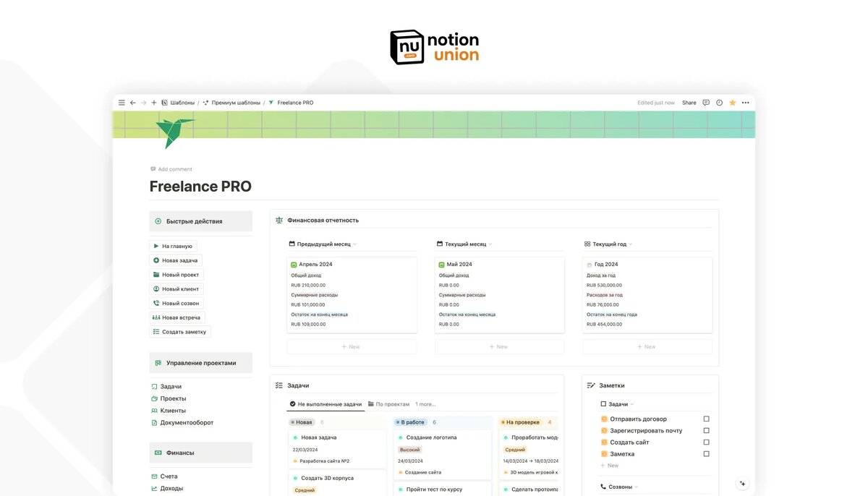Expand the Текущий месяц view dropdown

[x=490, y=244]
